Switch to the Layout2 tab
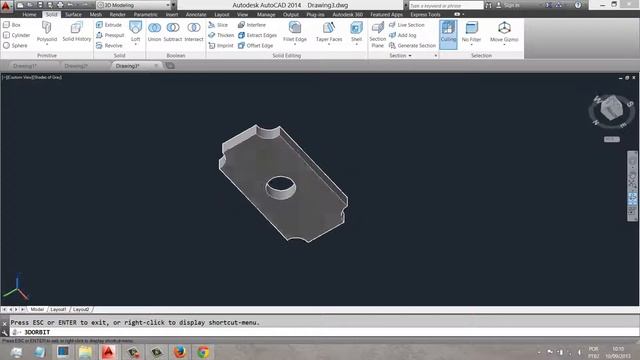This screenshot has height=360, width=640. [x=81, y=309]
